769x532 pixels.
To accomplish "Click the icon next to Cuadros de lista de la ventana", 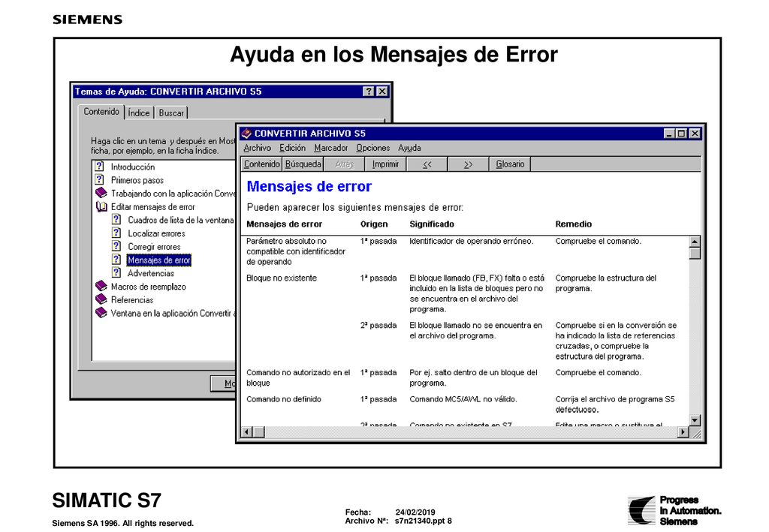I will [116, 219].
